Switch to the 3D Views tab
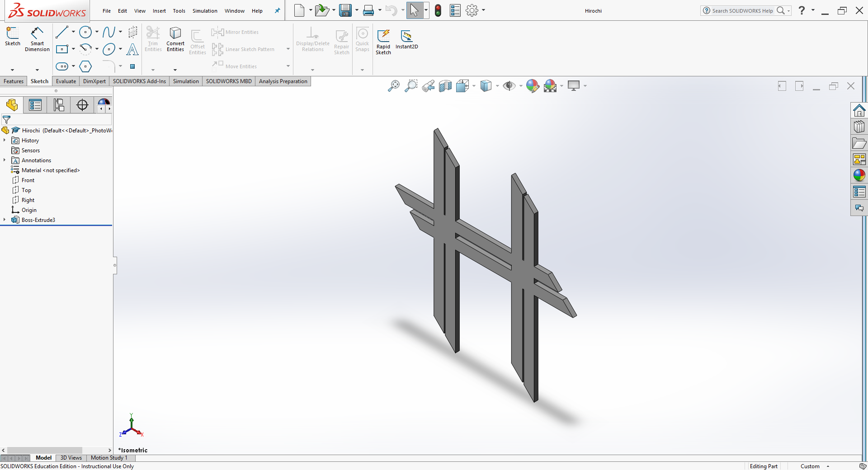Screen dimensions: 868x470 click(x=71, y=458)
